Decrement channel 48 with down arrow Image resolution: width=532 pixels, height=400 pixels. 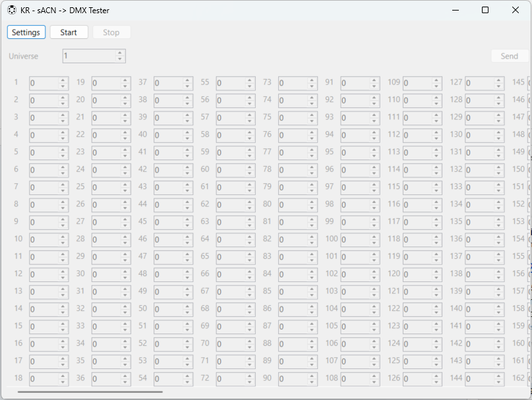click(187, 277)
